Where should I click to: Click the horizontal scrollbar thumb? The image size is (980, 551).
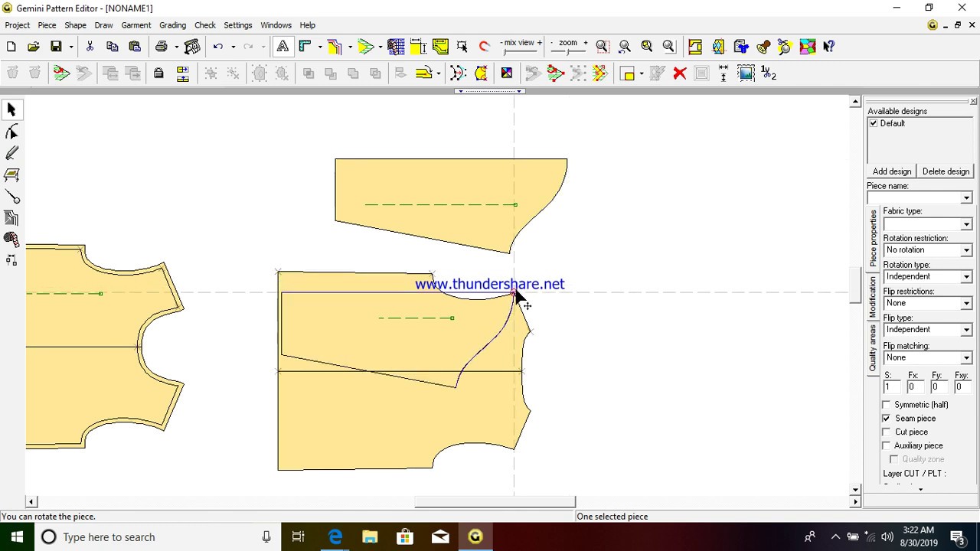tap(495, 502)
